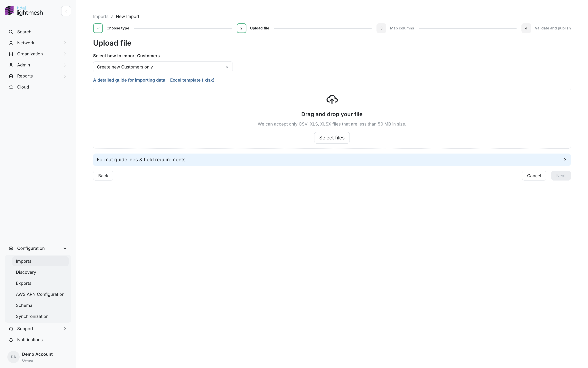The height and width of the screenshot is (368, 588).
Task: Click the Back button
Action: pos(103,176)
